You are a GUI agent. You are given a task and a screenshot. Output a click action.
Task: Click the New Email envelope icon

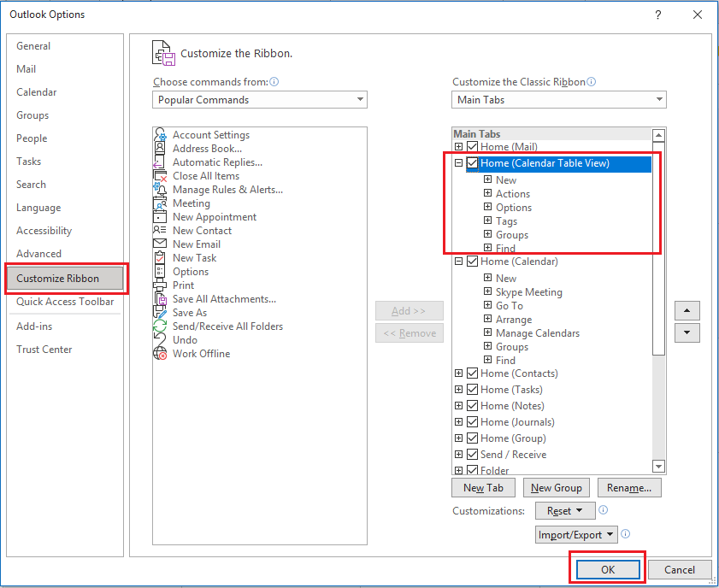pyautogui.click(x=160, y=244)
